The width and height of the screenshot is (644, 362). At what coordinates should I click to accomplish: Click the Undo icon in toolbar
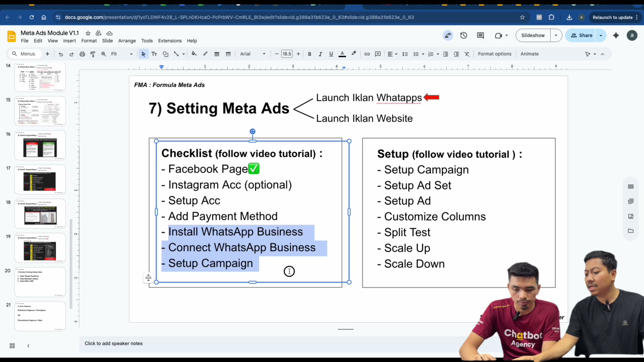tap(61, 54)
